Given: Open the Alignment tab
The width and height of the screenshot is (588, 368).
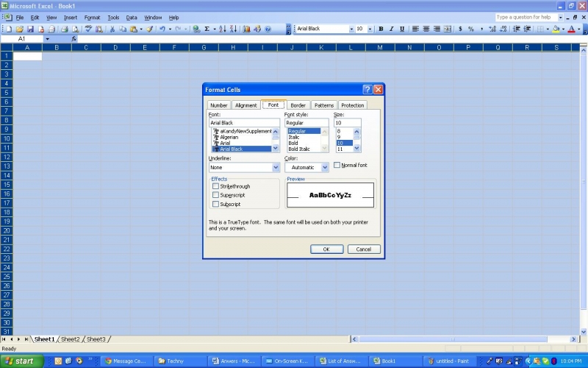Looking at the screenshot, I should click(245, 105).
